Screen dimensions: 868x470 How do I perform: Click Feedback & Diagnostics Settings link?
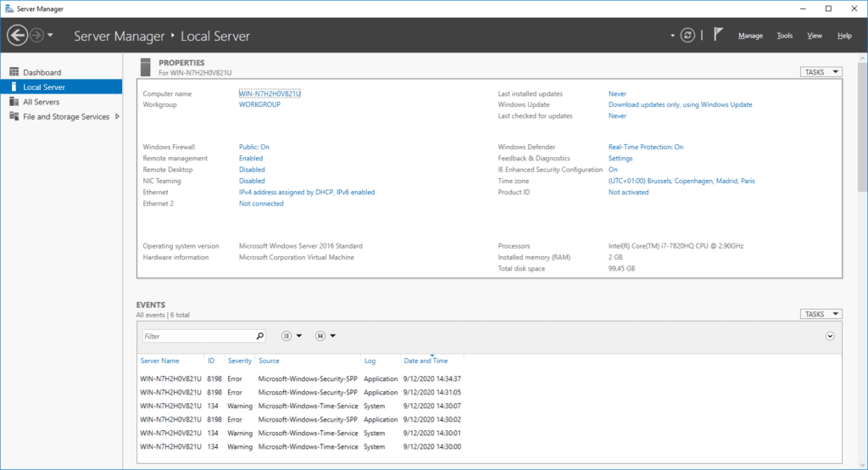pos(620,159)
